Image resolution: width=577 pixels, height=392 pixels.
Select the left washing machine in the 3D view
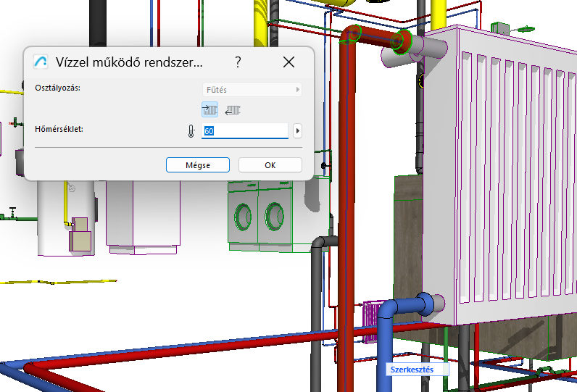click(x=243, y=216)
